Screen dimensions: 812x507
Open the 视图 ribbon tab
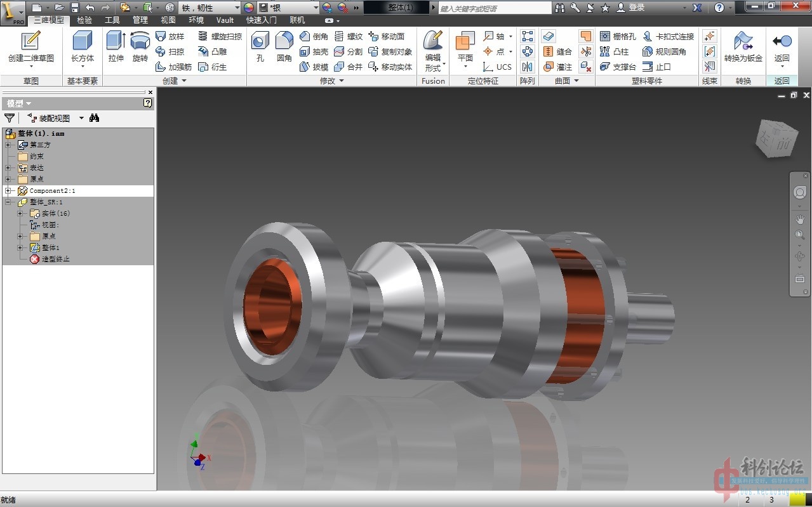pyautogui.click(x=168, y=20)
